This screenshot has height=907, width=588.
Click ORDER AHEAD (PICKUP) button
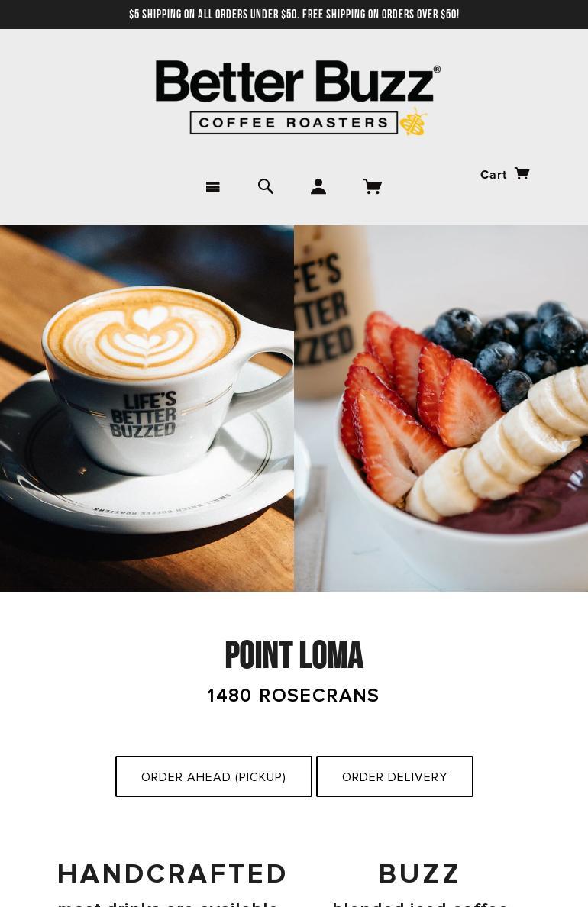pos(214,776)
